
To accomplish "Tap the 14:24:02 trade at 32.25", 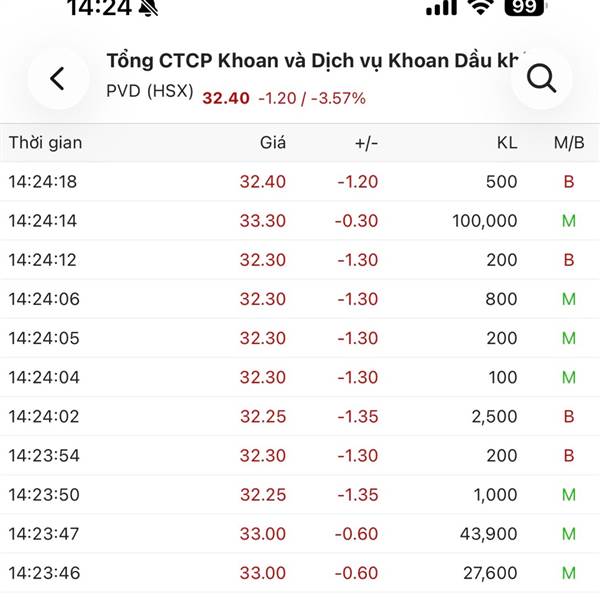I will click(x=300, y=416).
